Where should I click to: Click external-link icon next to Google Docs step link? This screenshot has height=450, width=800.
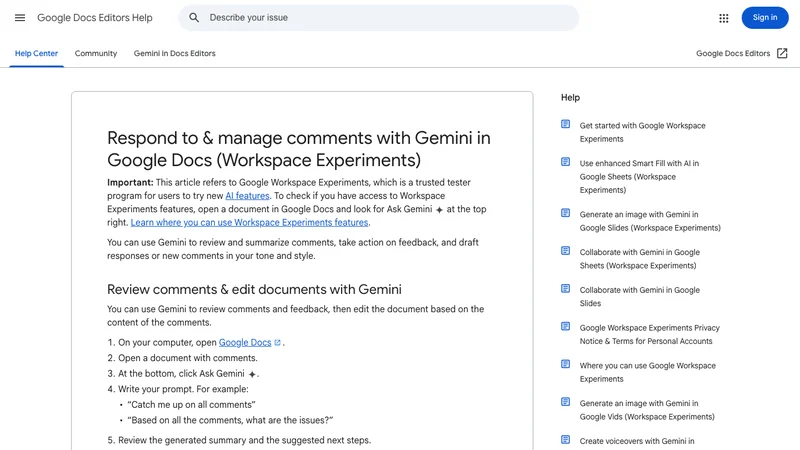coord(278,343)
